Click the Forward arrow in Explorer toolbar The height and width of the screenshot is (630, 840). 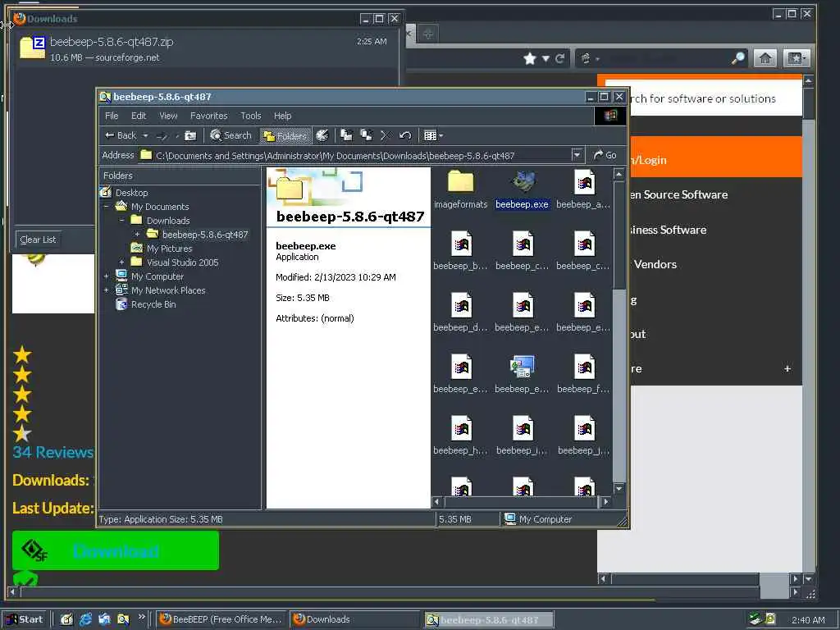[x=162, y=135]
